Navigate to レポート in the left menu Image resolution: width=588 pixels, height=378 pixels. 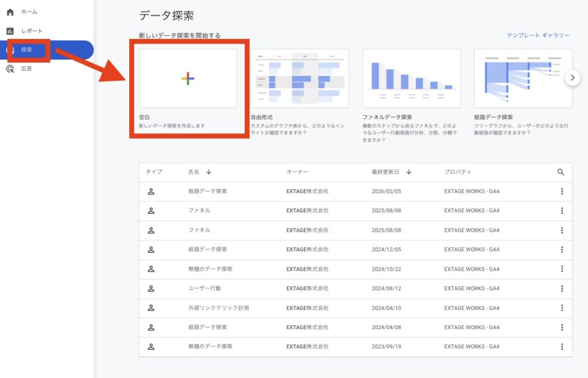(26, 30)
